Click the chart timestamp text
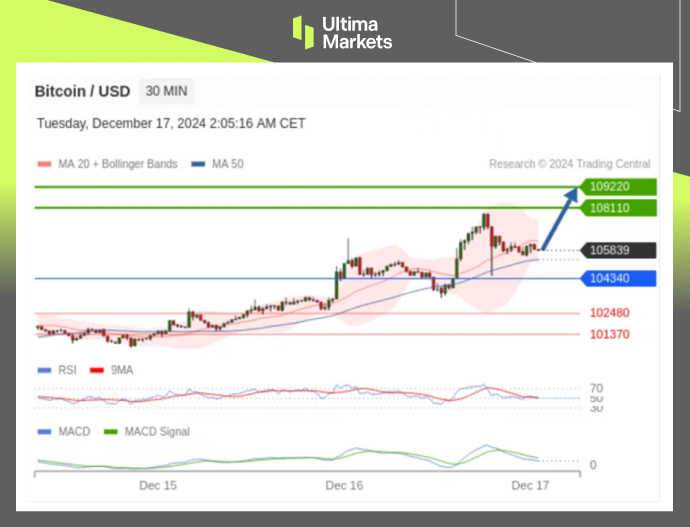The height and width of the screenshot is (527, 690). [x=171, y=124]
